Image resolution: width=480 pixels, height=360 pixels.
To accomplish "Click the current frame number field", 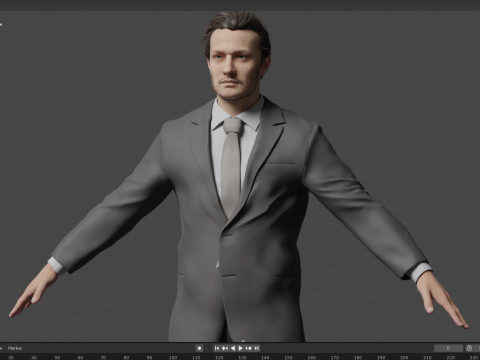I will pyautogui.click(x=448, y=348).
